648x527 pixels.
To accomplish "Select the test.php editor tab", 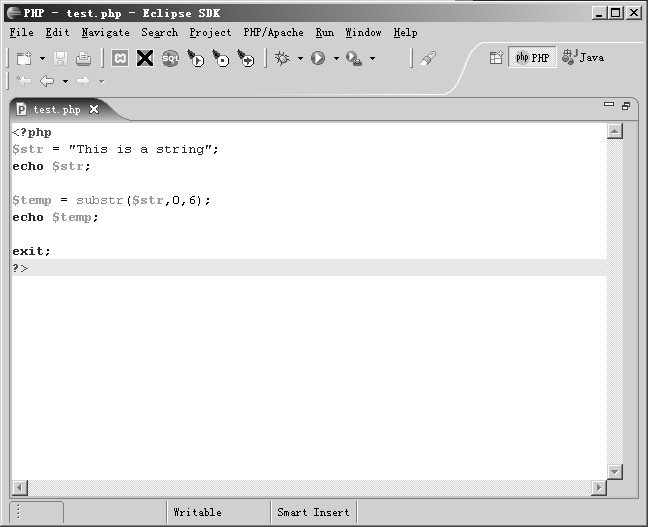I will click(57, 110).
